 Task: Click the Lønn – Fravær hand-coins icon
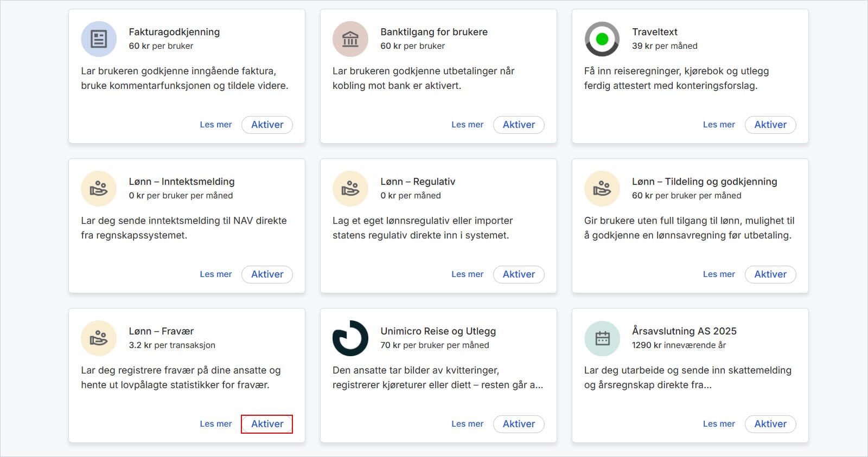coord(99,338)
